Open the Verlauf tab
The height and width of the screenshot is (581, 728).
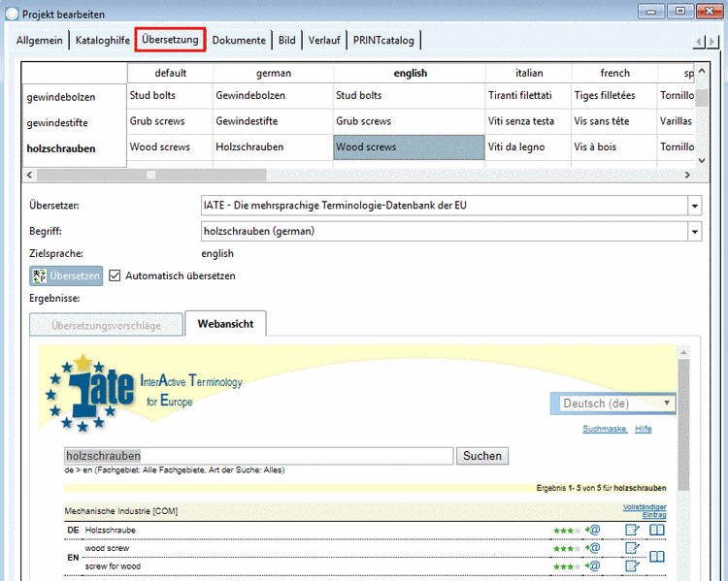pos(324,41)
